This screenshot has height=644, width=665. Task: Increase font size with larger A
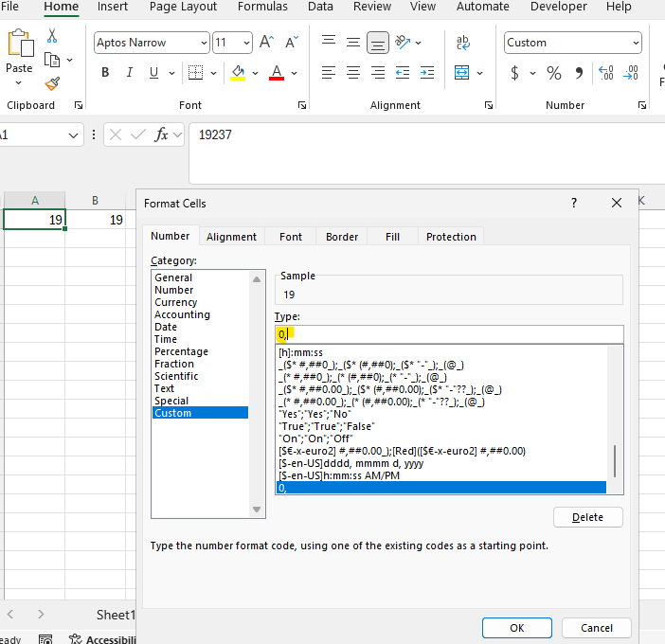click(x=267, y=42)
